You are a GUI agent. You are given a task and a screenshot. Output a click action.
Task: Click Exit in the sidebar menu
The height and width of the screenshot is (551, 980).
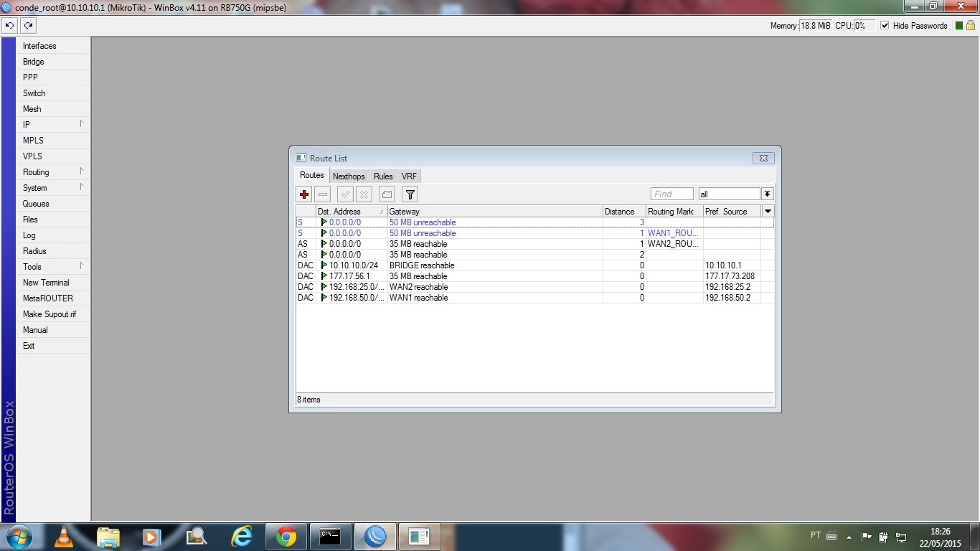(54, 346)
